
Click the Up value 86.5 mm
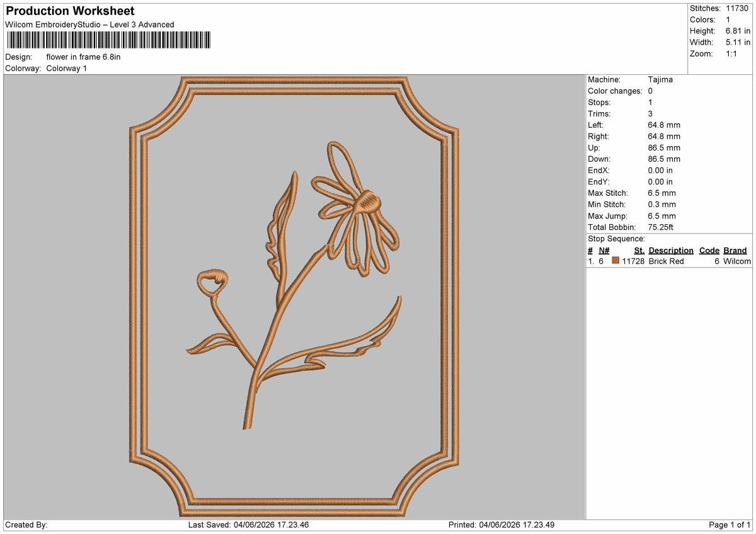coord(664,147)
